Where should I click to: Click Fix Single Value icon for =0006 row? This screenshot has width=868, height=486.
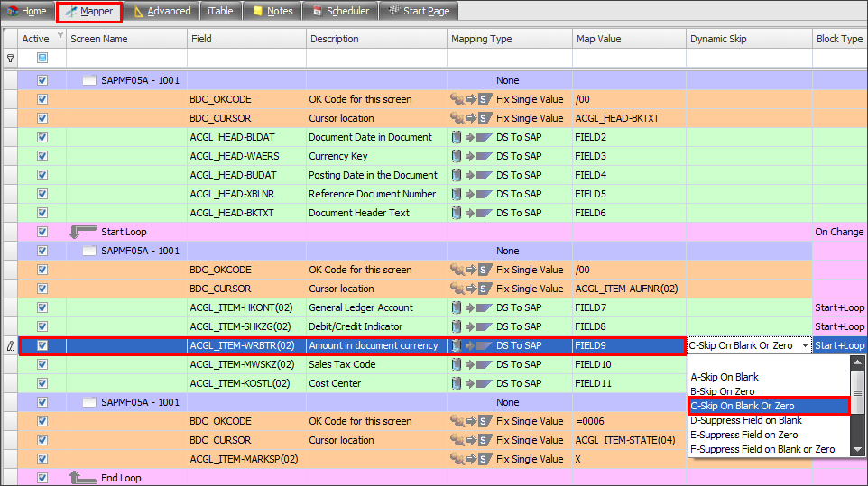click(471, 421)
